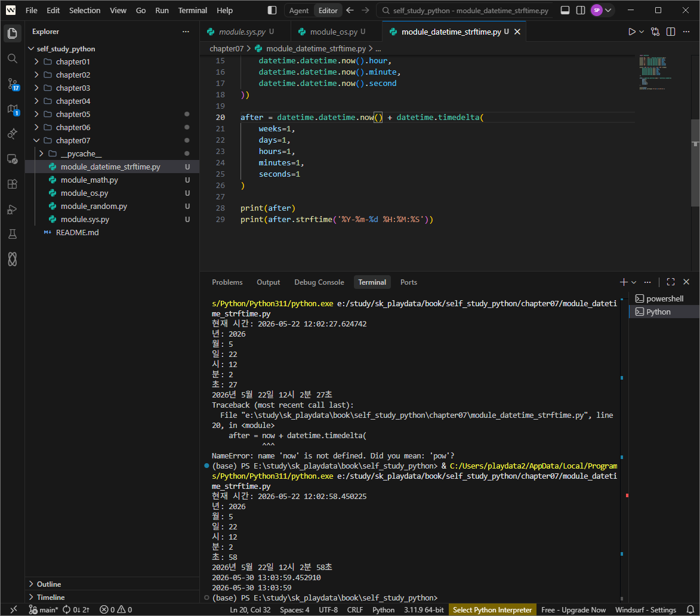Toggle primary sidebar icon next to Agent
This screenshot has width=700, height=616.
pos(272,10)
